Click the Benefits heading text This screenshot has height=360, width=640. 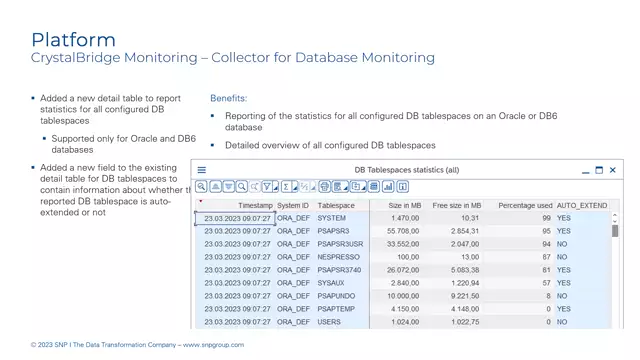click(x=229, y=98)
